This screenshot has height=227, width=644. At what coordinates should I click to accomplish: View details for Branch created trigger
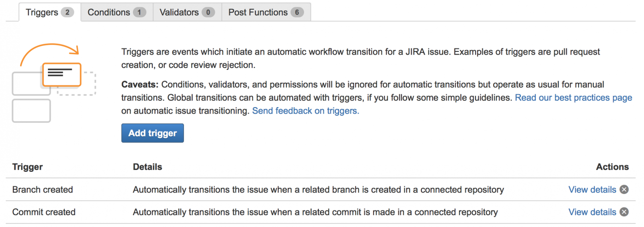[x=592, y=190]
